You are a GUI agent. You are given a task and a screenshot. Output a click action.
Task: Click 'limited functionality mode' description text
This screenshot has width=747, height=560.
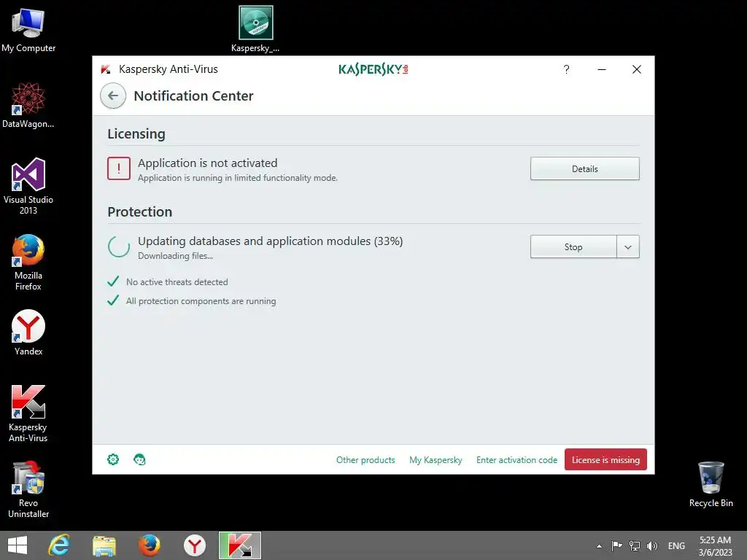[x=238, y=178]
